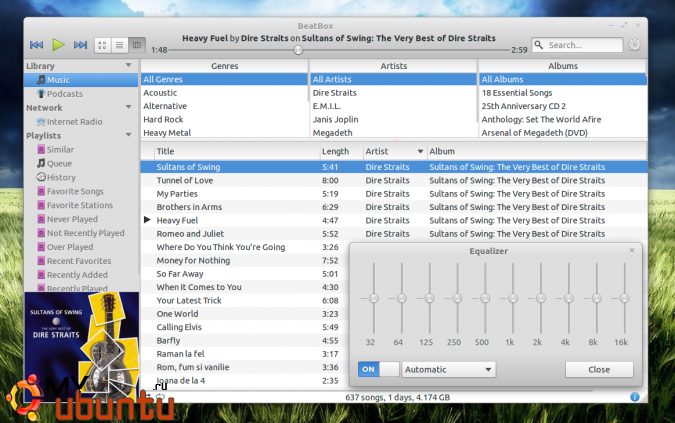
Task: Switch to column browser view
Action: [137, 45]
